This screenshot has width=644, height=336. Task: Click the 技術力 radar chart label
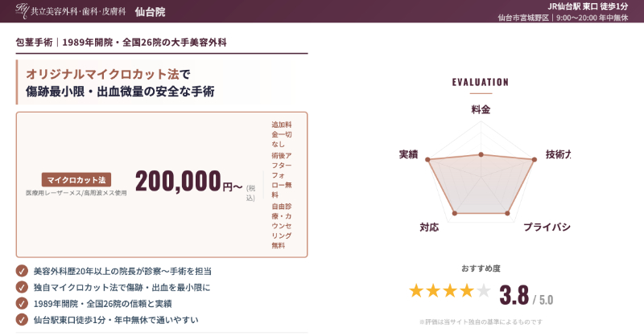tap(558, 154)
